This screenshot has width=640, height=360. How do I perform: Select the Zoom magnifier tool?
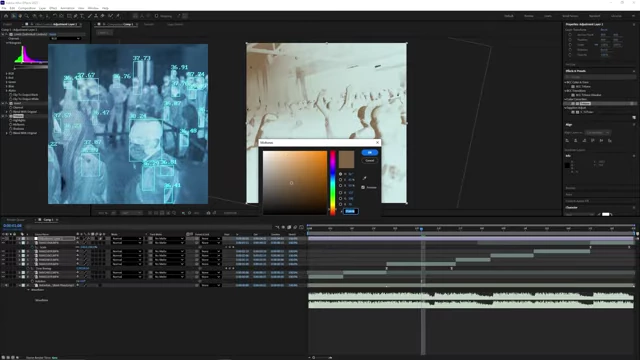[x=27, y=16]
